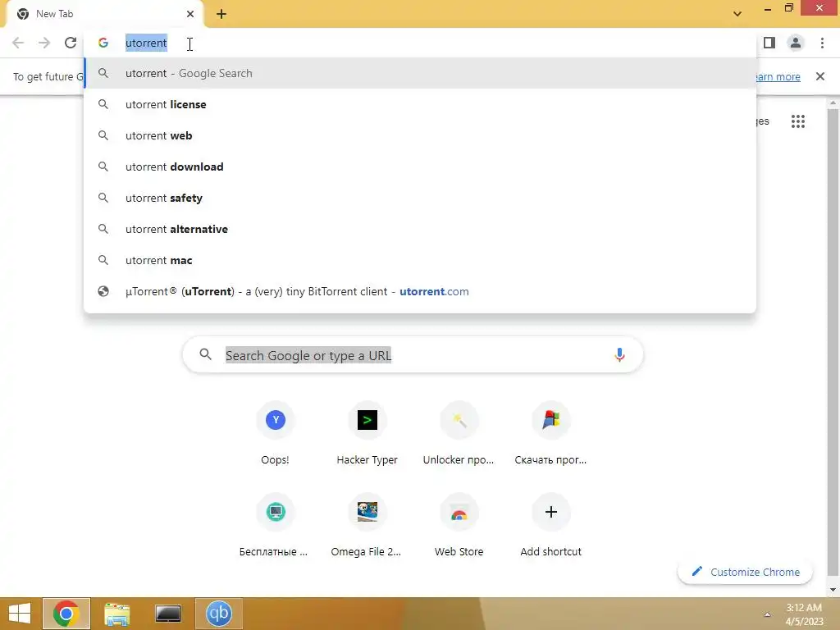This screenshot has height=630, width=840.
Task: Open a new tab with plus button
Action: click(221, 14)
